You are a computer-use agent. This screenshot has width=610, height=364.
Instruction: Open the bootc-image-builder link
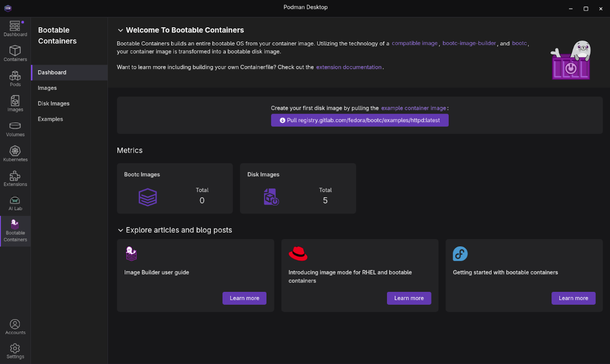pos(470,43)
